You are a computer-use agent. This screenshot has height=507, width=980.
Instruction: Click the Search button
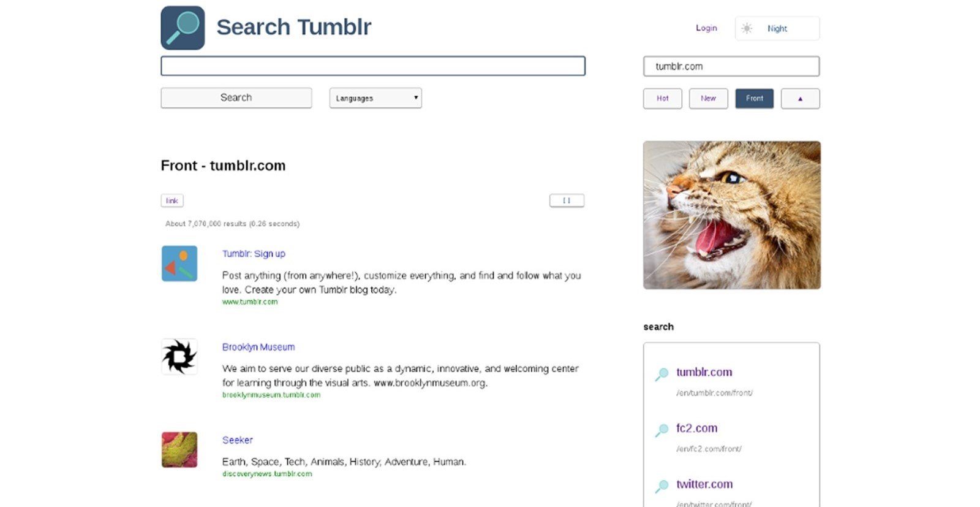(x=236, y=98)
